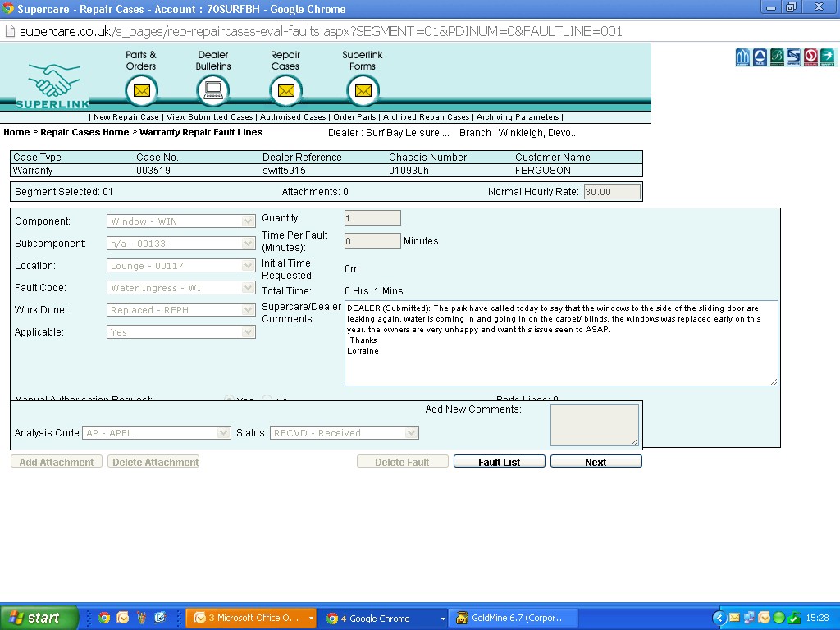Click inside the Add New Comments box
840x630 pixels.
[594, 425]
